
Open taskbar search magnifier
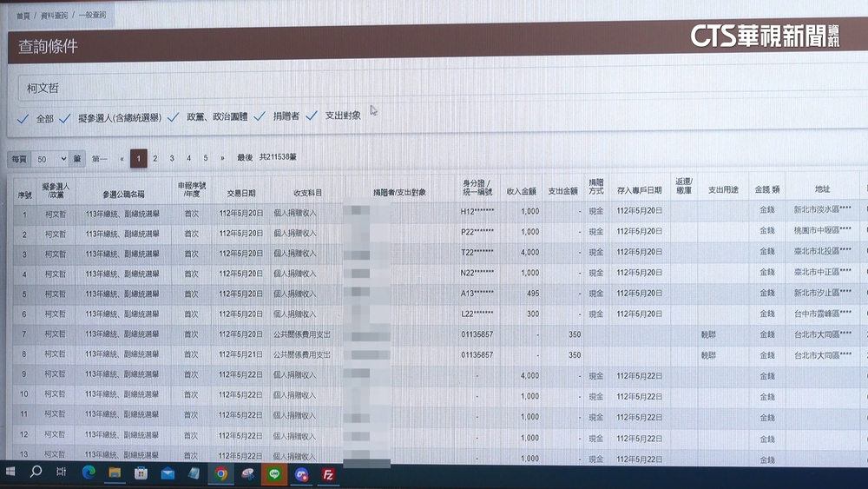click(x=36, y=472)
